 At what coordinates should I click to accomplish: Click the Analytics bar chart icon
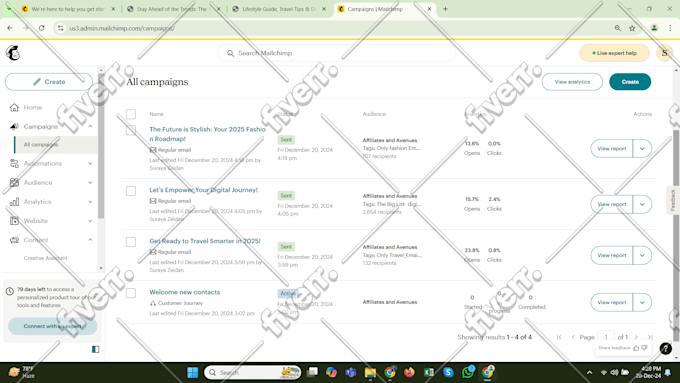(14, 202)
